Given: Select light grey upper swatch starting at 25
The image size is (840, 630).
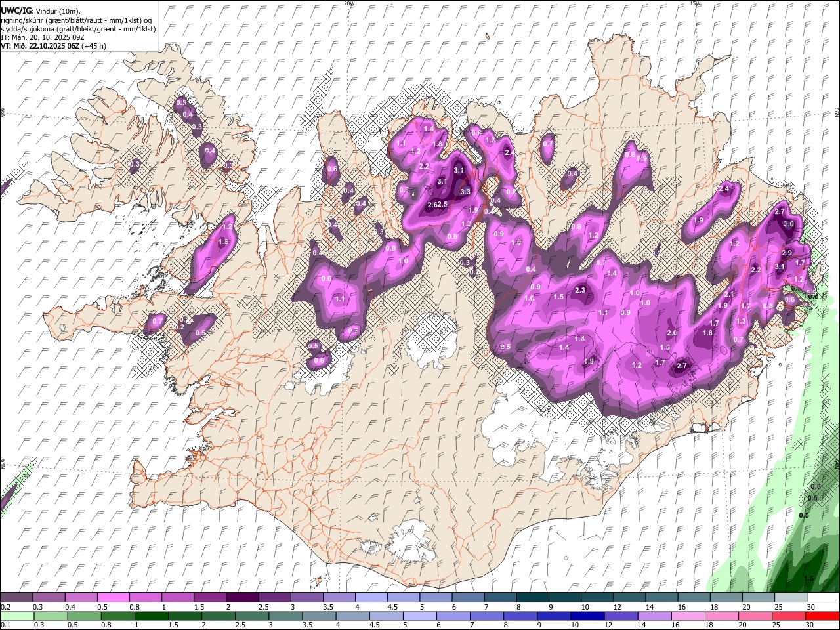Looking at the screenshot, I should [790, 598].
